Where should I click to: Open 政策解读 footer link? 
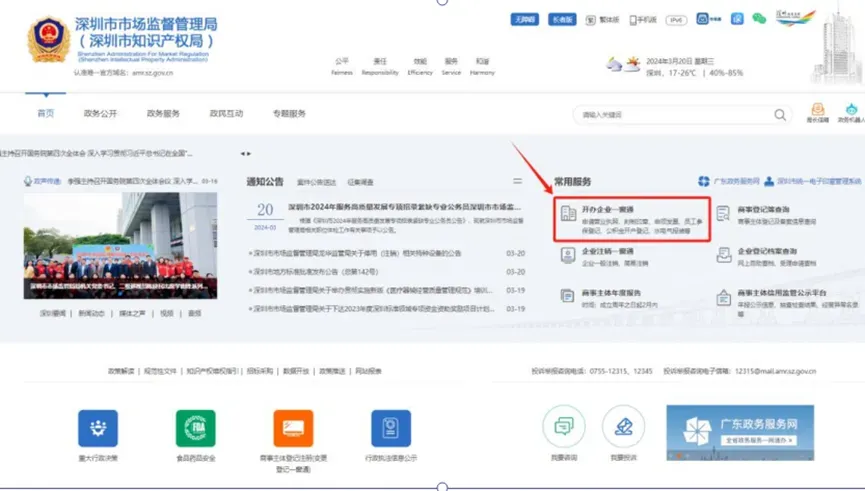pyautogui.click(x=121, y=371)
